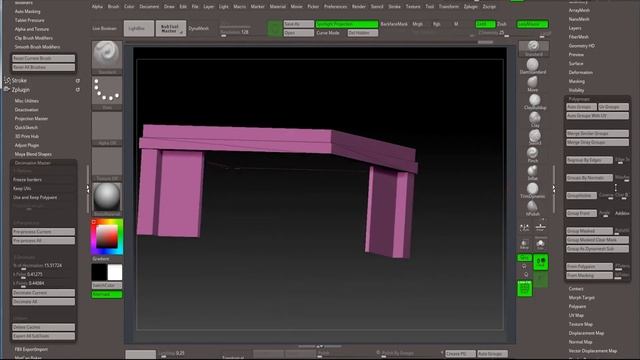Expand the 3D Print Hub subpalette
The image size is (640, 360).
[x=27, y=136]
